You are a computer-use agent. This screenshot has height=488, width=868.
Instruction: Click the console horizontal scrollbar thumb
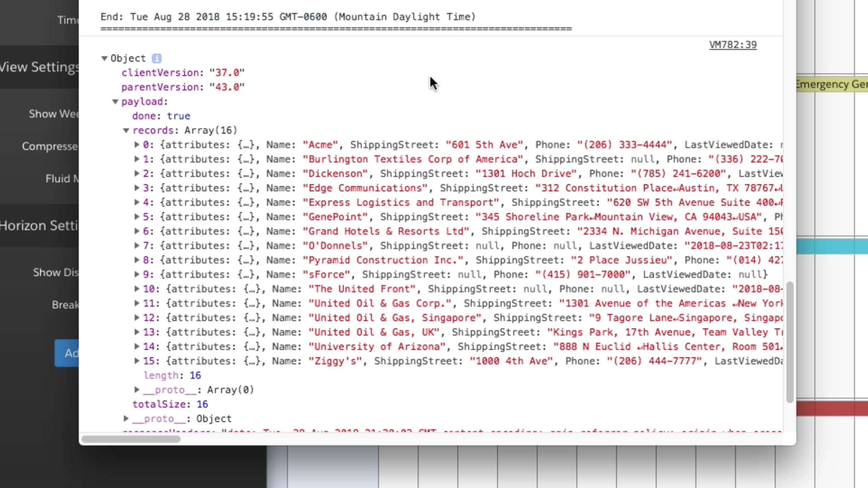(x=131, y=439)
